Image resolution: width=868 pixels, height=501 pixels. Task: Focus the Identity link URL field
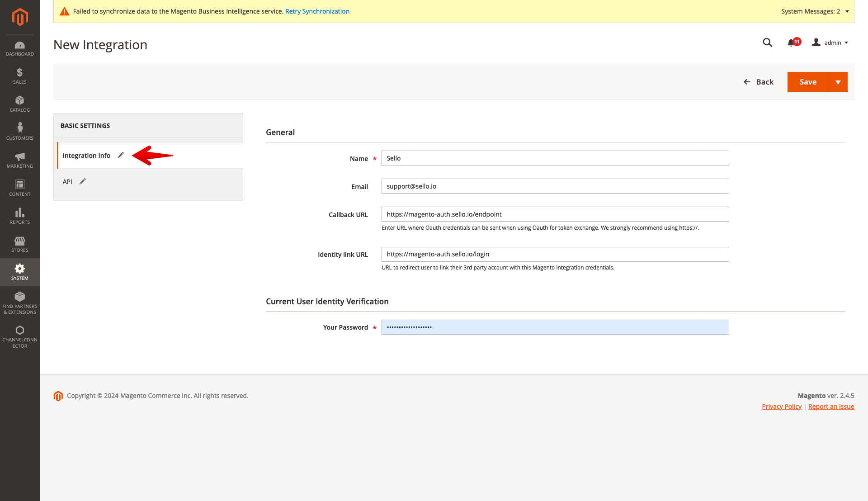pos(555,254)
